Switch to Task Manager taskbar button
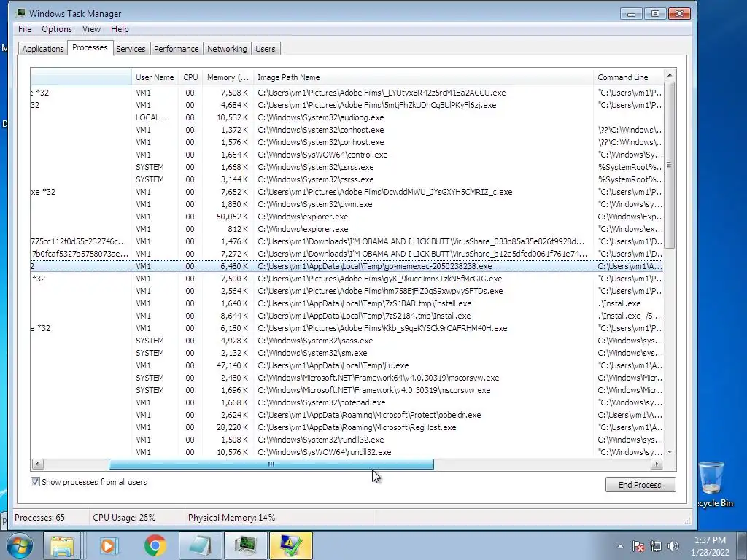Image resolution: width=747 pixels, height=560 pixels. (x=245, y=545)
